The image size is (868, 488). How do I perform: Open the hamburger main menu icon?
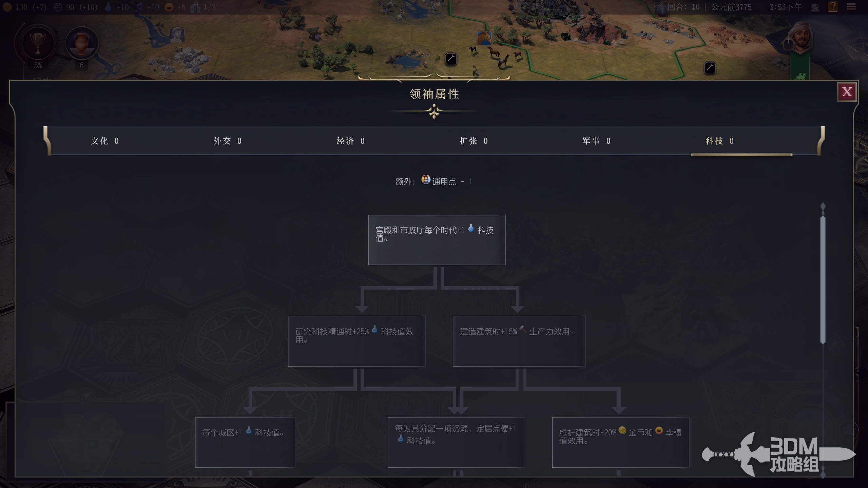(x=851, y=7)
